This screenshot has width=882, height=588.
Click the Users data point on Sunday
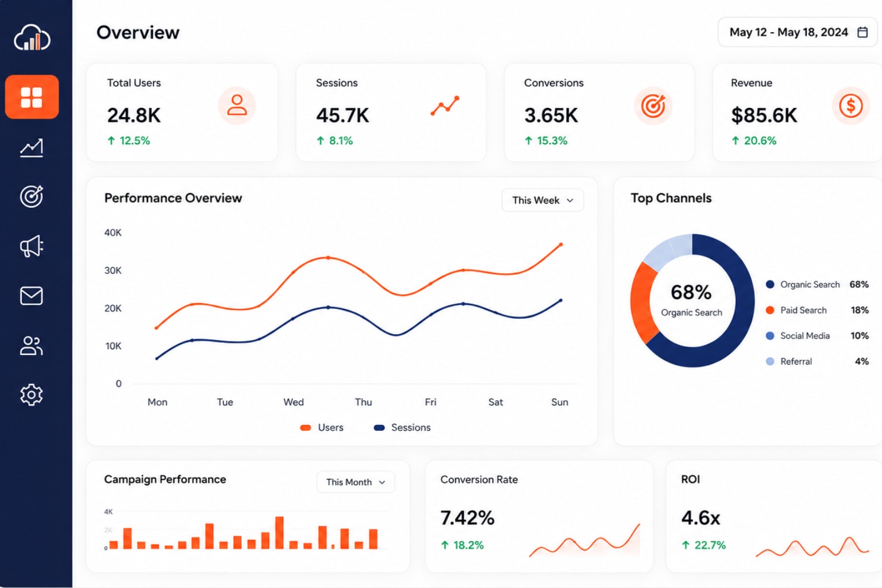[x=561, y=245]
